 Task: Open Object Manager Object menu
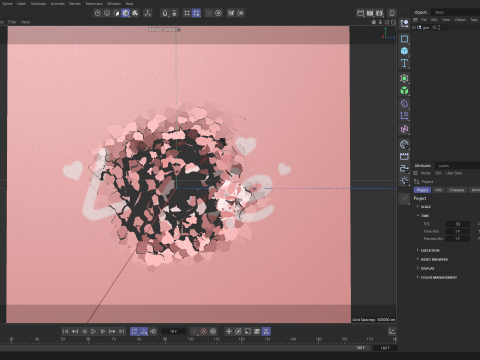pyautogui.click(x=460, y=20)
